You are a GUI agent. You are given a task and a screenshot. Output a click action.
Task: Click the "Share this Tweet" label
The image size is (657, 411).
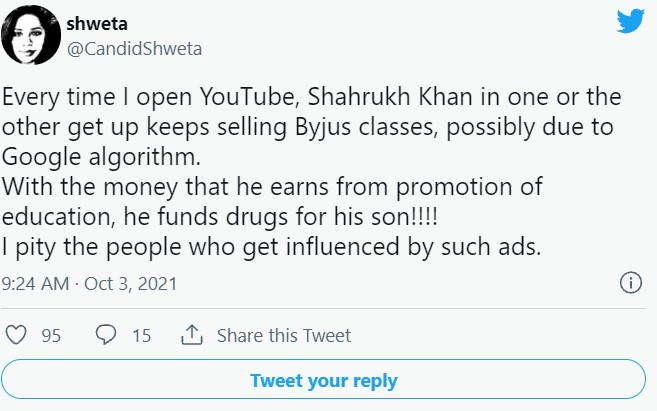point(283,336)
